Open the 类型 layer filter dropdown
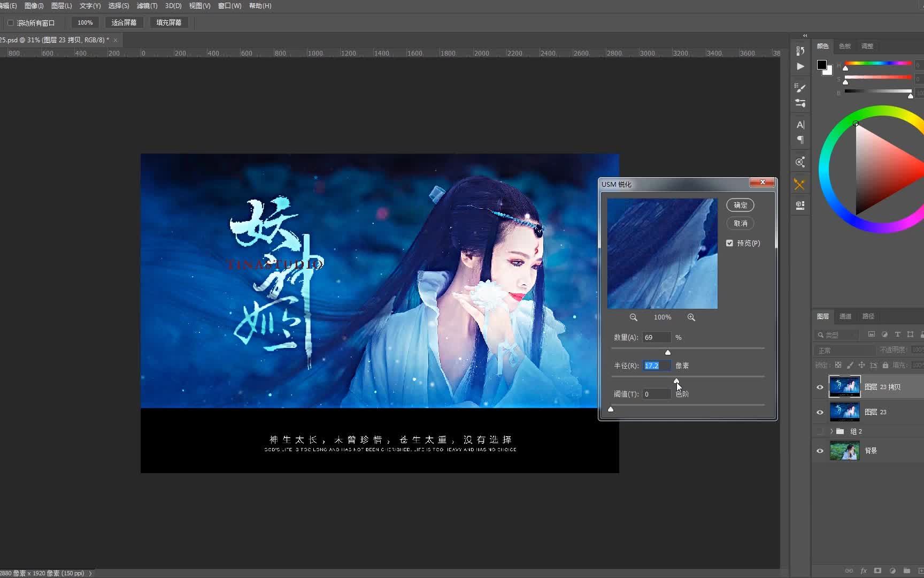 pyautogui.click(x=836, y=334)
